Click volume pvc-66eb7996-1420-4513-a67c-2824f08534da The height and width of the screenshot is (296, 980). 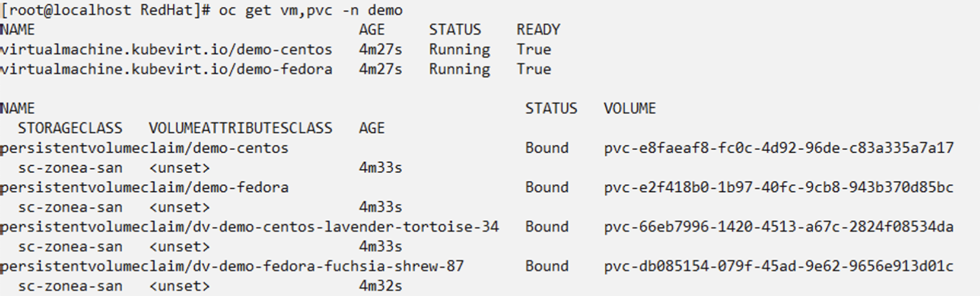tap(779, 227)
